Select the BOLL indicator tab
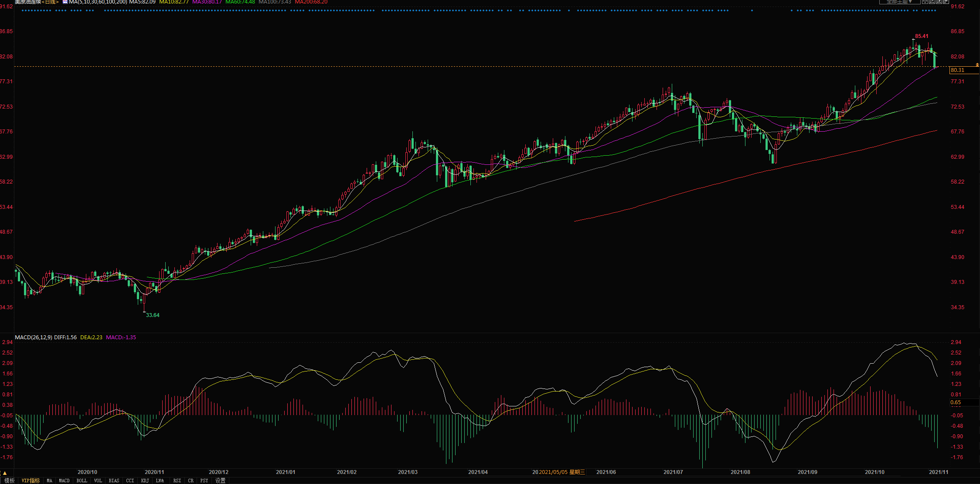Viewport: 980px width, 484px height. 82,481
